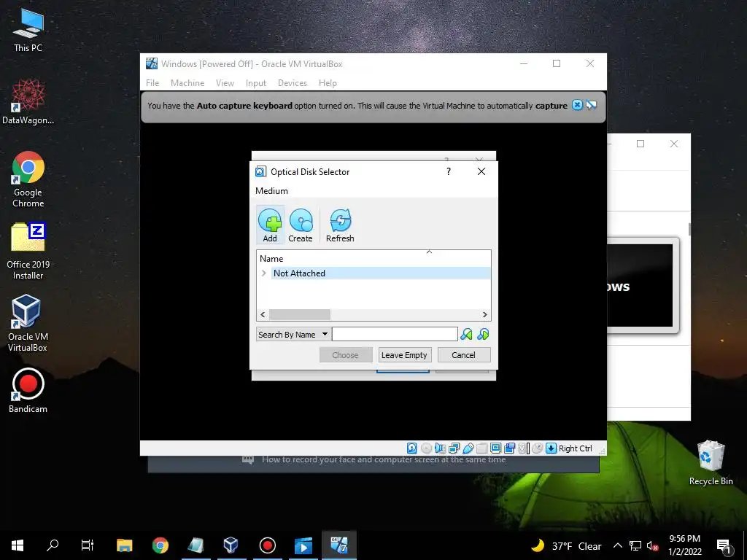Click the CPU virtualization status icon
This screenshot has width=747, height=560.
[x=524, y=448]
